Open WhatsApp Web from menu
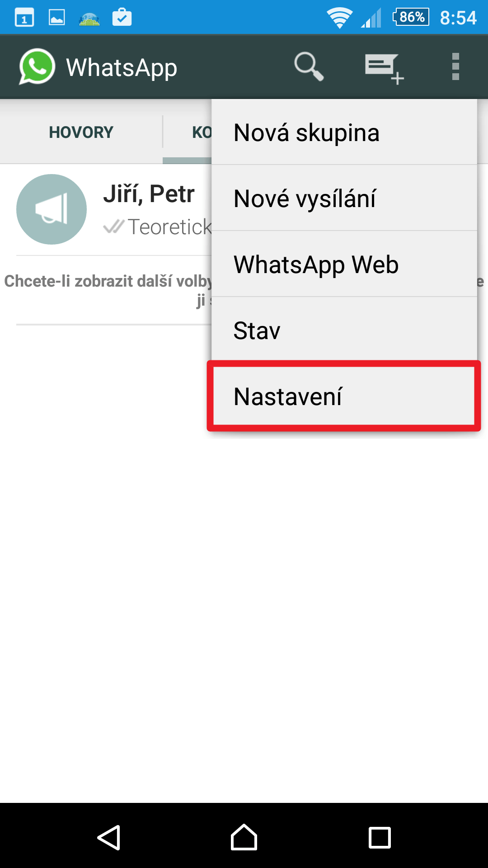The width and height of the screenshot is (488, 868). tap(344, 264)
